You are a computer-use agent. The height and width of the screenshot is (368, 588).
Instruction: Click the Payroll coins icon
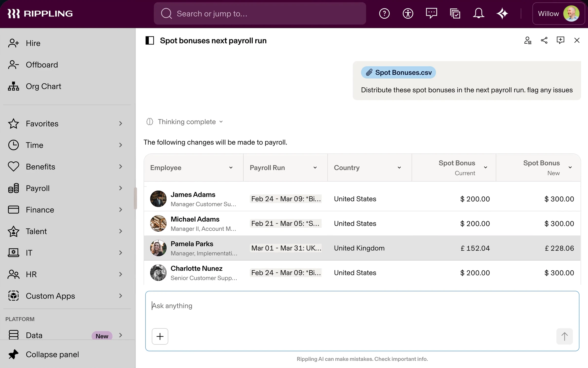coord(13,188)
